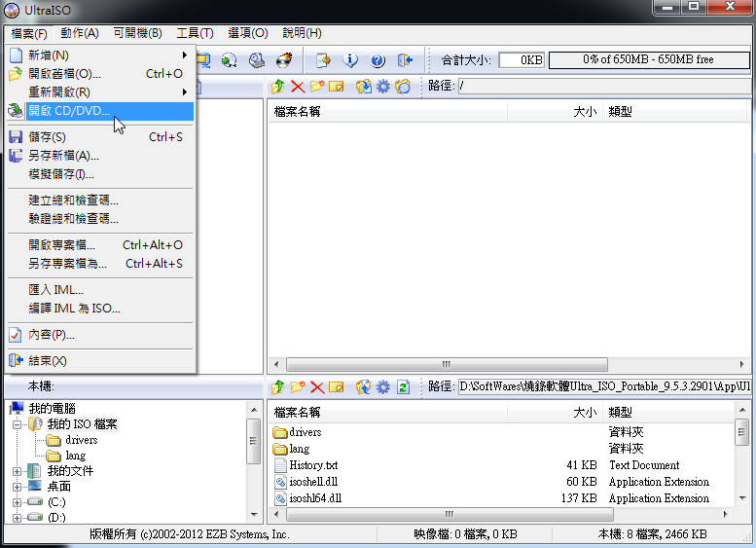
Task: Select 模擬儲存 menu item
Action: coord(100,174)
